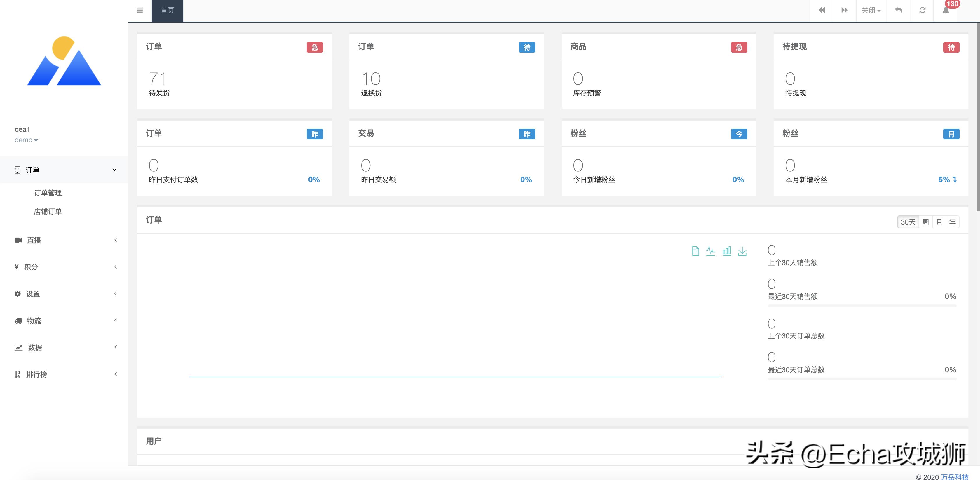Open chart data view icon
The width and height of the screenshot is (980, 480).
pyautogui.click(x=695, y=251)
